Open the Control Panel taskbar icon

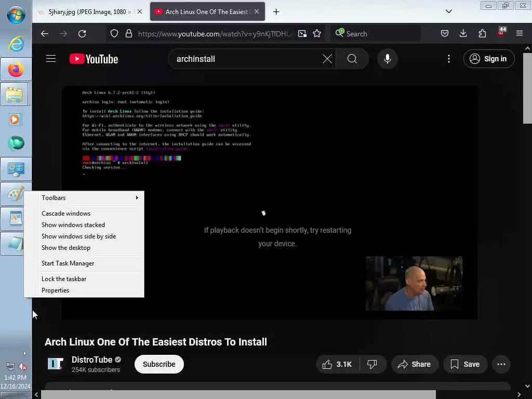[x=16, y=169]
